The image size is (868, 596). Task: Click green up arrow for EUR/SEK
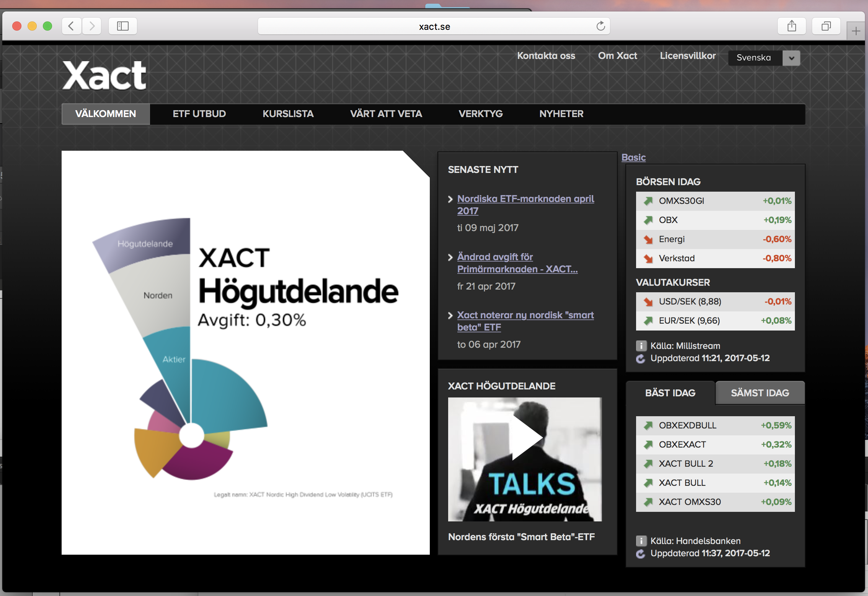click(648, 321)
